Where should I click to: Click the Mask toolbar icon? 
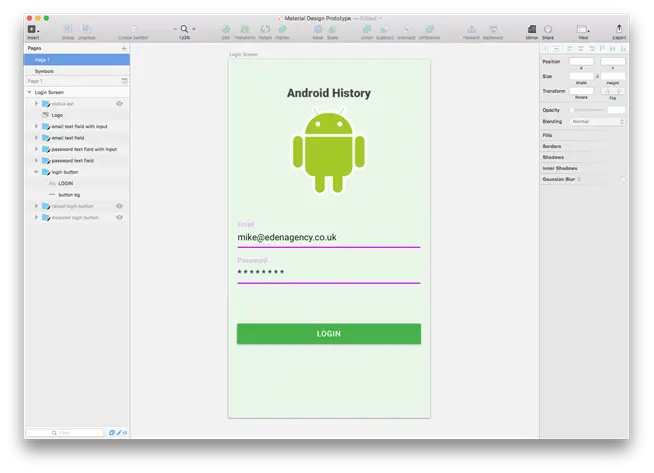click(318, 29)
